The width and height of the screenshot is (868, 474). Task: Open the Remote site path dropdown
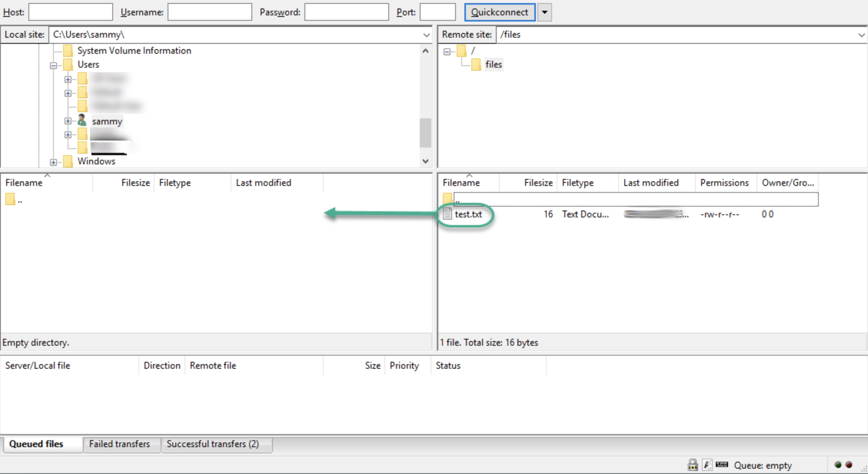(x=861, y=35)
